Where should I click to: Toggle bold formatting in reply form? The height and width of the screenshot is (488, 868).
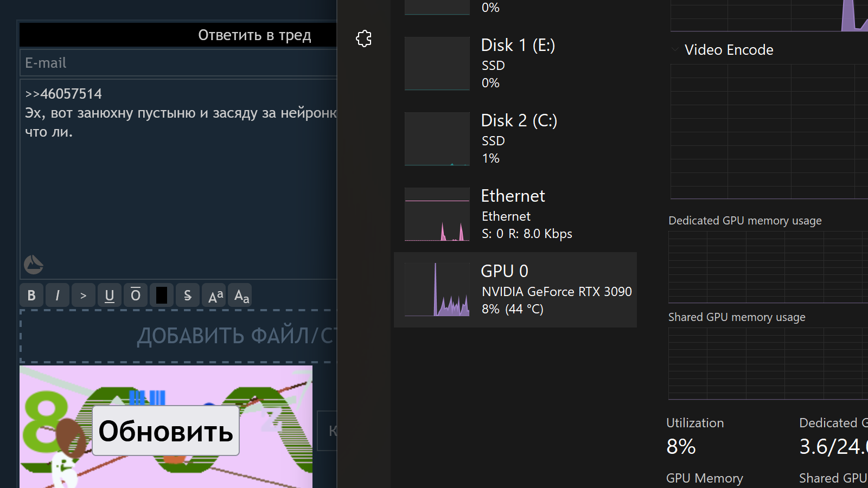click(31, 296)
